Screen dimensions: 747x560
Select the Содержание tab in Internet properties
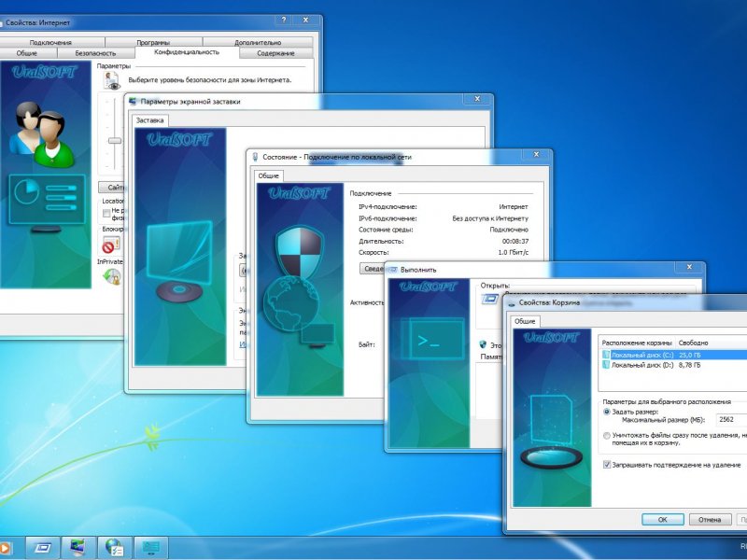point(275,53)
